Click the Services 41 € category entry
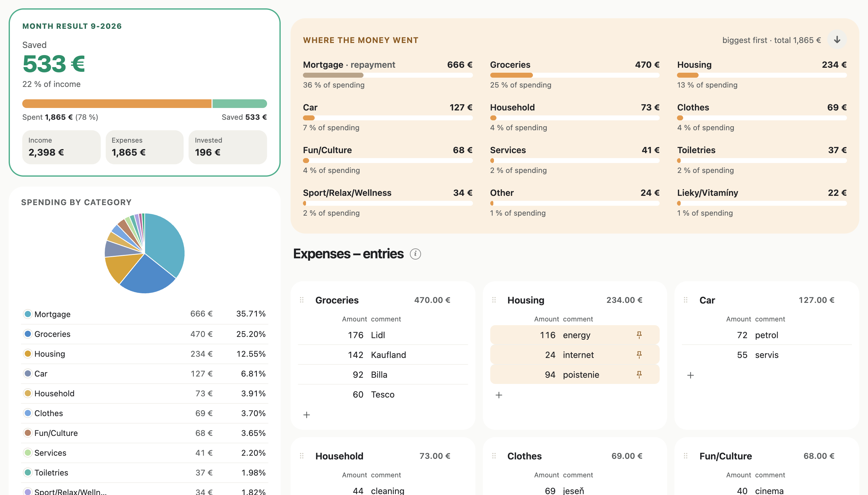Viewport: 868px width, 495px height. tap(575, 160)
